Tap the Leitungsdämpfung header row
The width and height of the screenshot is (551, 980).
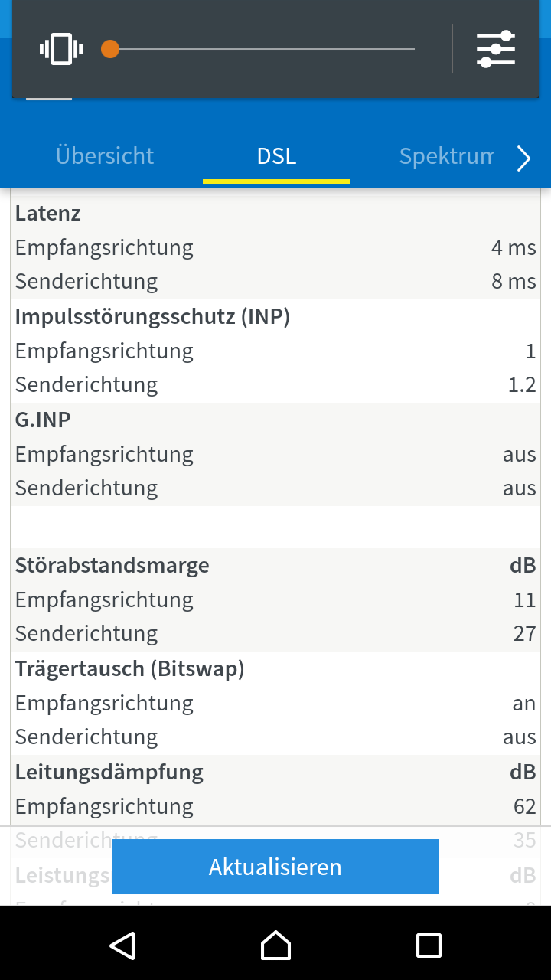pos(275,772)
